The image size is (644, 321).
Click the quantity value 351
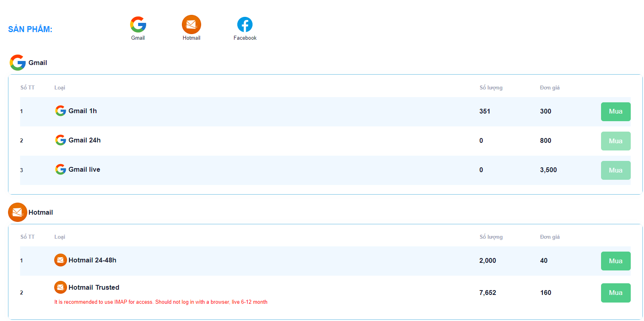(485, 111)
